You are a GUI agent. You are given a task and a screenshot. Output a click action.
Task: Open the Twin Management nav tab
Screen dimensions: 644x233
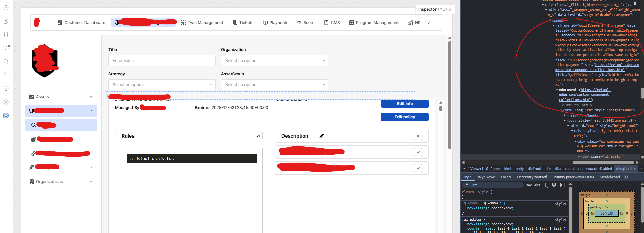click(x=202, y=23)
